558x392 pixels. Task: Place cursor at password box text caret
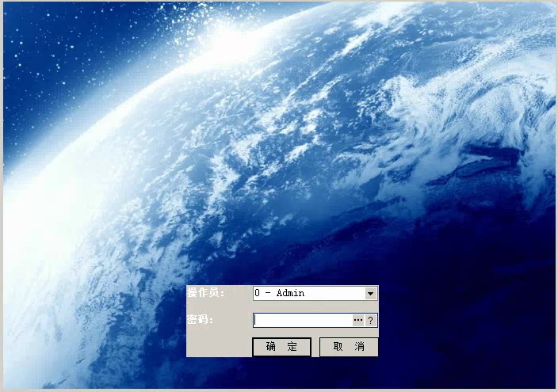point(255,320)
